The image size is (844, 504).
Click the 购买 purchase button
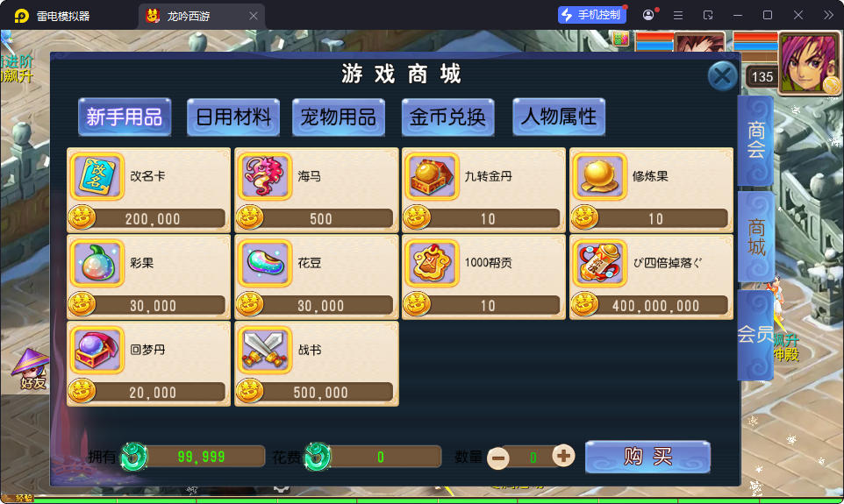tap(647, 458)
